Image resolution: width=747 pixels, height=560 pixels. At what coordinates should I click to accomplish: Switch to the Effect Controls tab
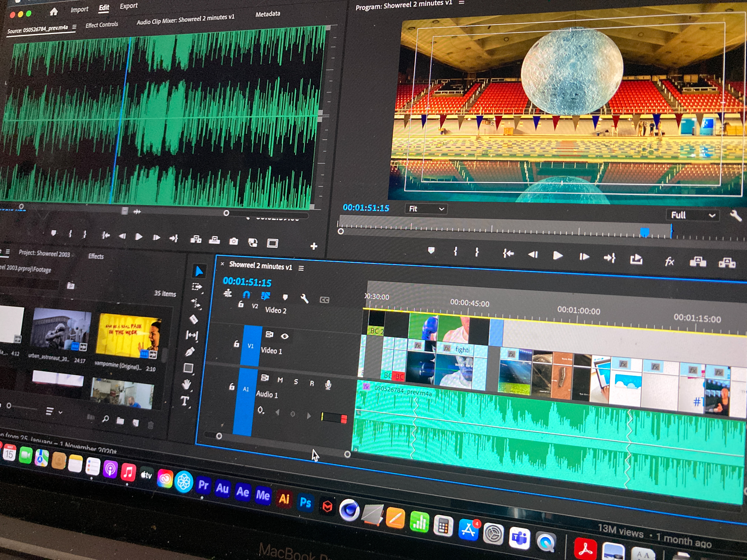pyautogui.click(x=102, y=25)
